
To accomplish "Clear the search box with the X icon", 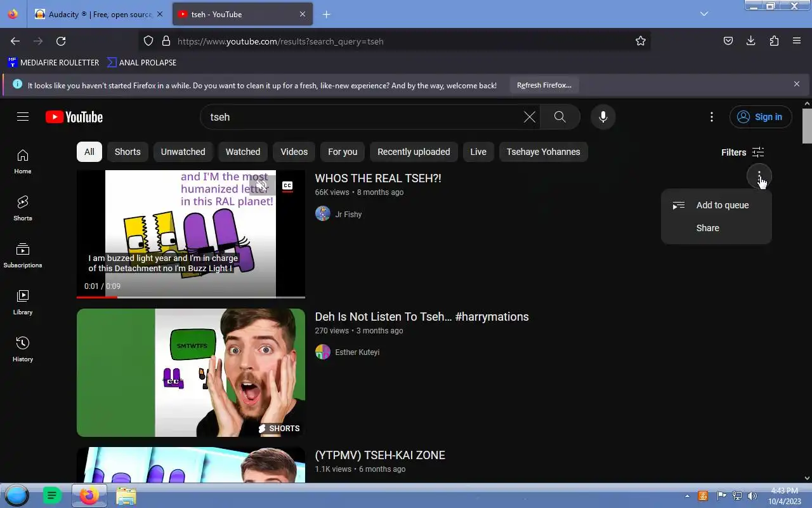I will [x=529, y=117].
